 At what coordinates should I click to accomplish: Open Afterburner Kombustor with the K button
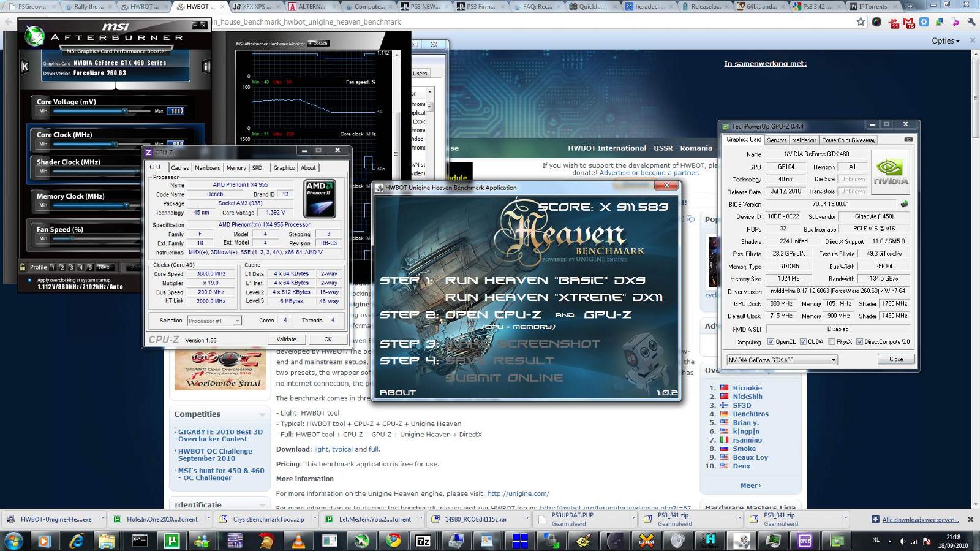pos(24,66)
